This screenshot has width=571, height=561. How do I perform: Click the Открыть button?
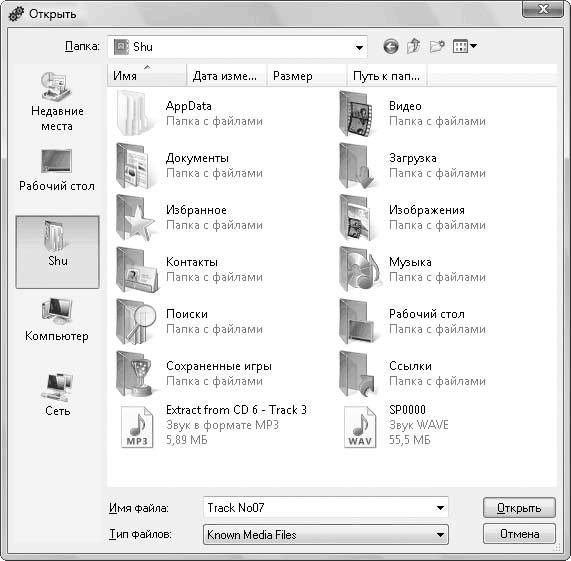pyautogui.click(x=519, y=507)
